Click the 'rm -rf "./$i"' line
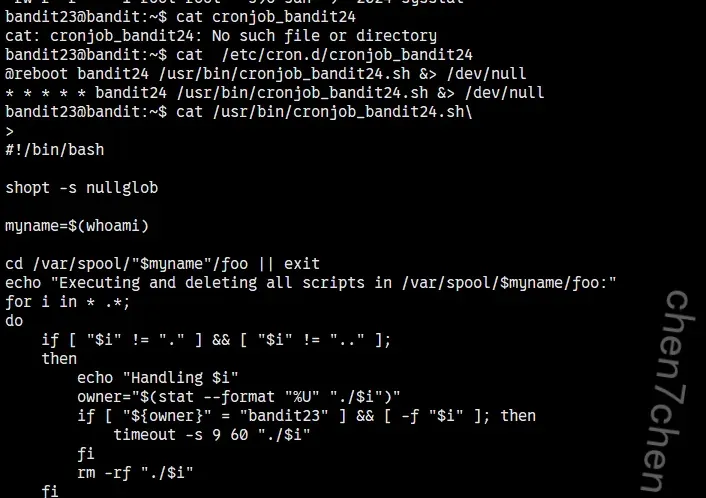The width and height of the screenshot is (706, 498). (135, 472)
